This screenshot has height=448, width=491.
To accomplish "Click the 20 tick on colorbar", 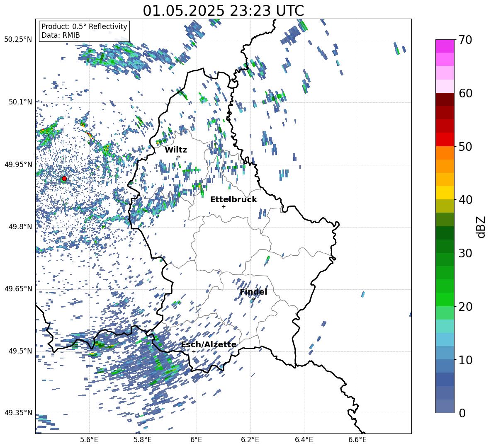I will tap(465, 306).
